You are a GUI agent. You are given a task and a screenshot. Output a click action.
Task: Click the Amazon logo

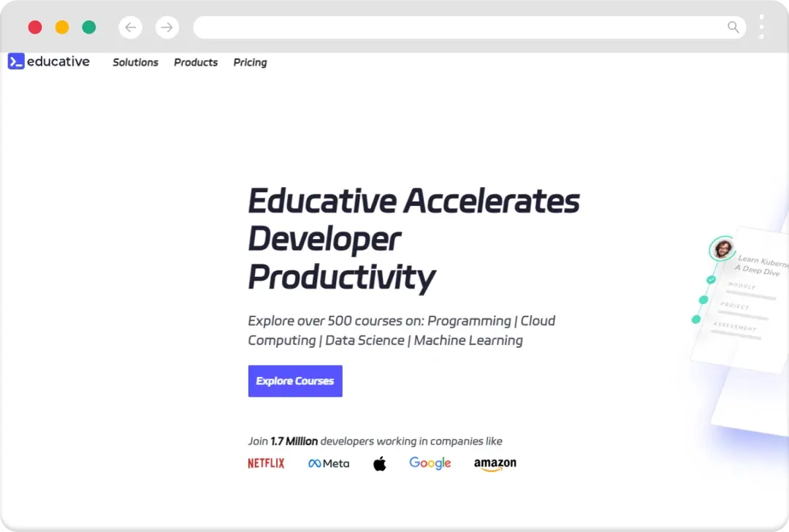(x=495, y=464)
